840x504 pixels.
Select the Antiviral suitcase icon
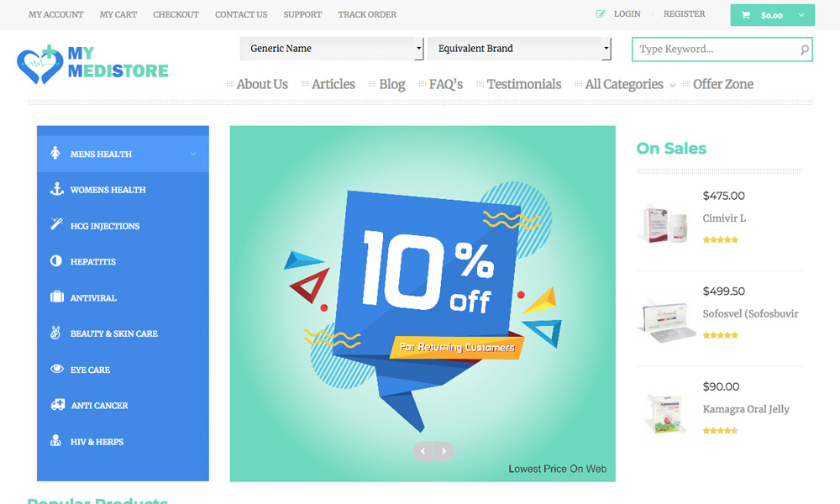coord(57,297)
